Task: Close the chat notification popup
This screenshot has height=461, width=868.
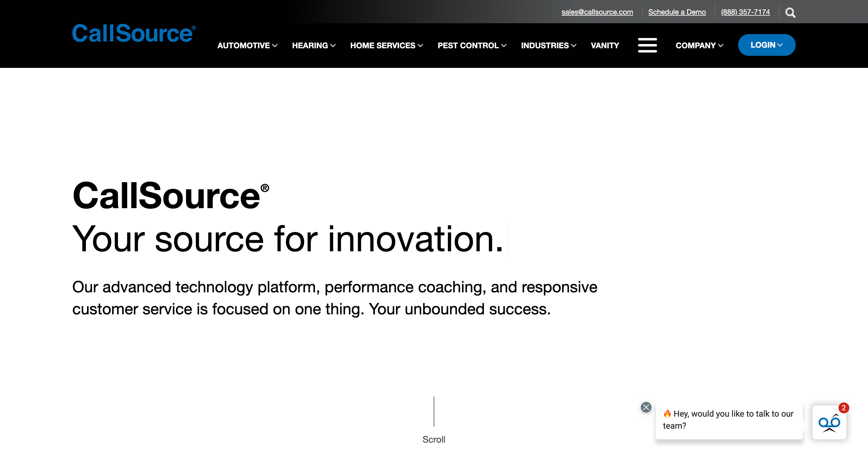Action: (x=646, y=408)
